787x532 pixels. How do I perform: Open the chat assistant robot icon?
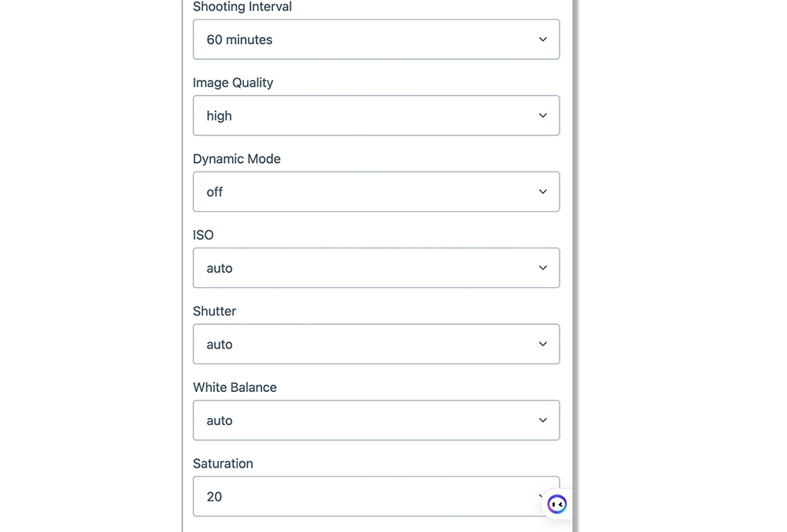click(556, 504)
